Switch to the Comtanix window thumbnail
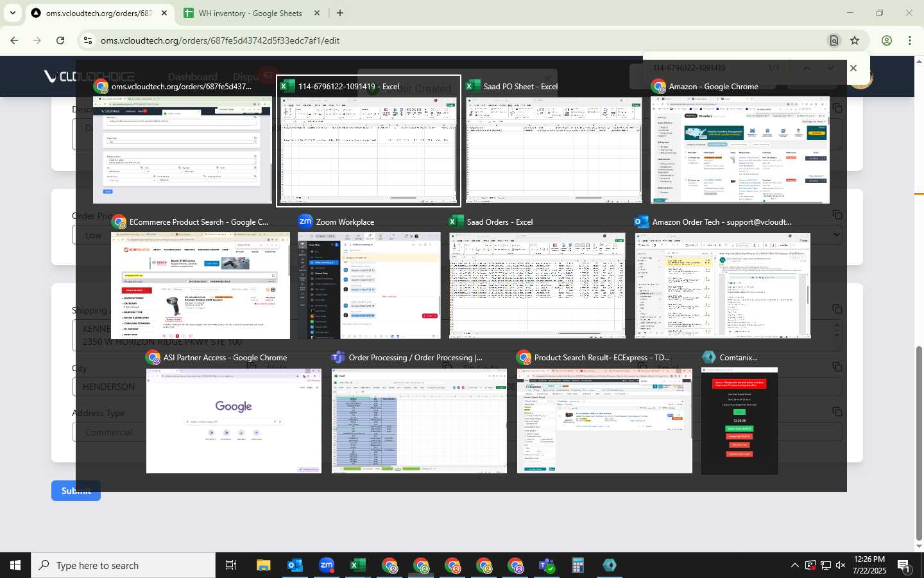This screenshot has height=578, width=924. point(739,414)
